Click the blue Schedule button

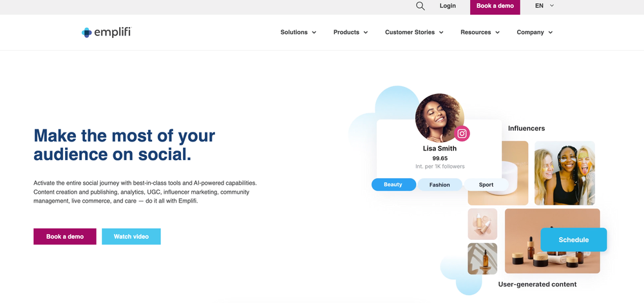(573, 240)
